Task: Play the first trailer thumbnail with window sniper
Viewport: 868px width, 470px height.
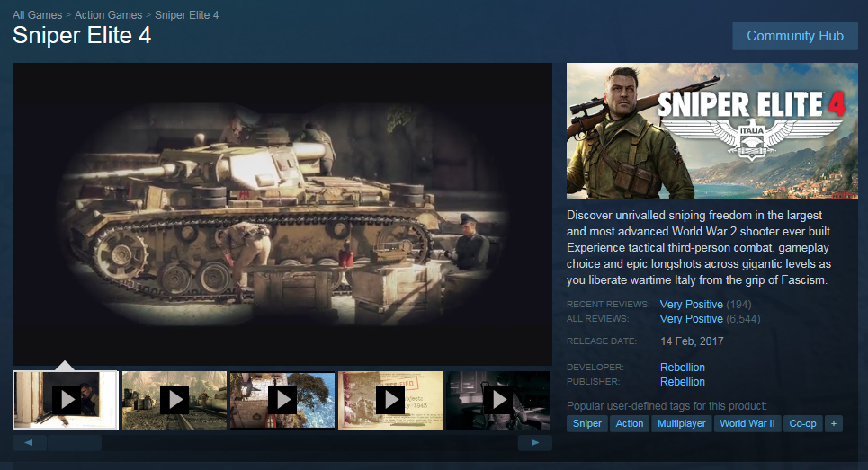Action: pyautogui.click(x=66, y=400)
